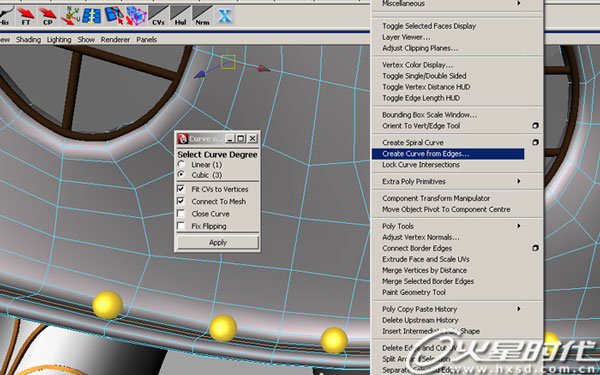Screen dimensions: 600x375
Task: Close the Curve options dialog
Action: 253,139
